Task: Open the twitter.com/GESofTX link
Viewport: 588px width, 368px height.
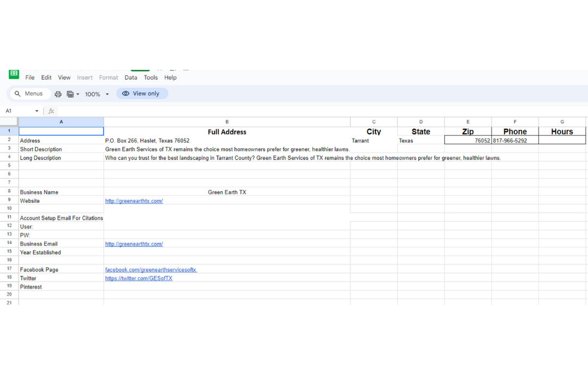Action: [x=138, y=278]
